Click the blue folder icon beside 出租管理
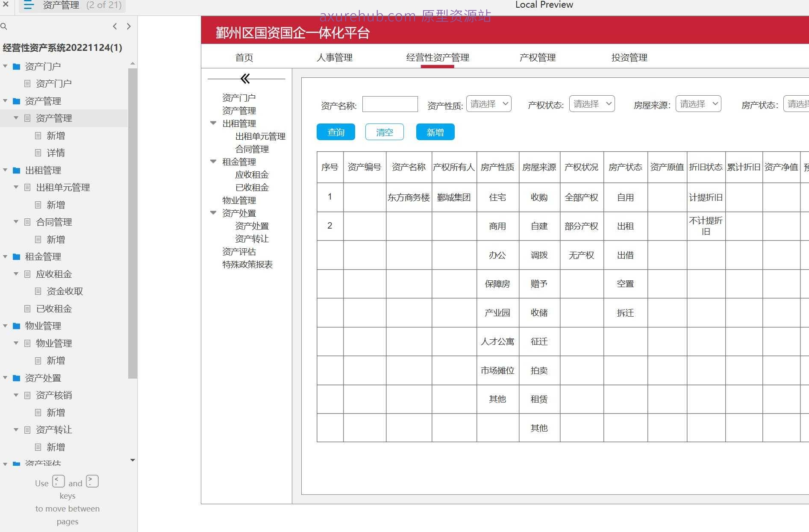This screenshot has height=532, width=809. (x=17, y=170)
